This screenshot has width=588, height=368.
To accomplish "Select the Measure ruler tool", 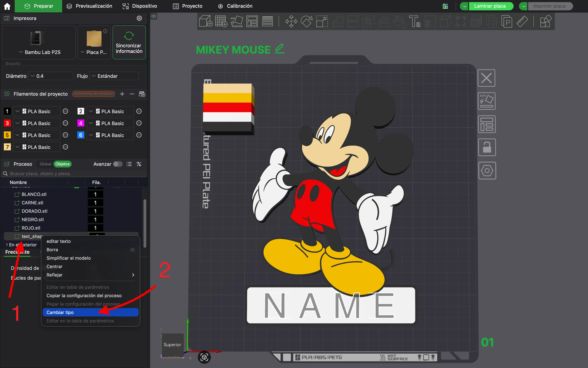I will point(522,21).
